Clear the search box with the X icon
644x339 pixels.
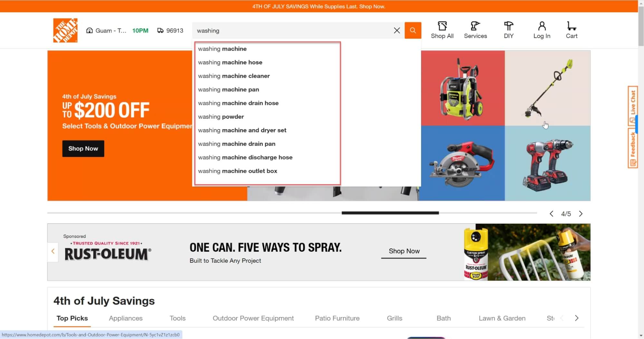pyautogui.click(x=397, y=30)
